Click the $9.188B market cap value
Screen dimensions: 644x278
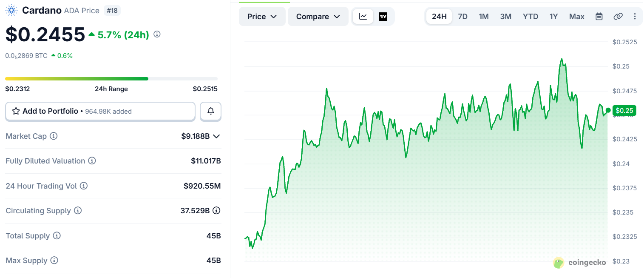tap(196, 136)
